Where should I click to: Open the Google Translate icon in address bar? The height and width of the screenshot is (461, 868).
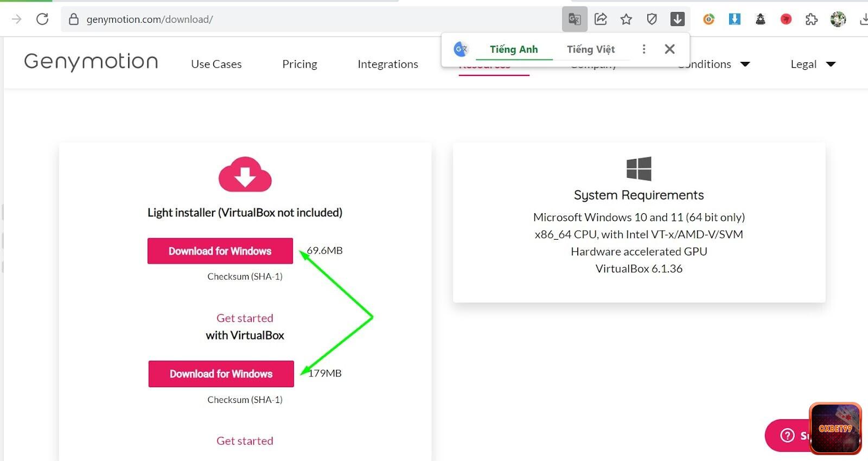(575, 20)
